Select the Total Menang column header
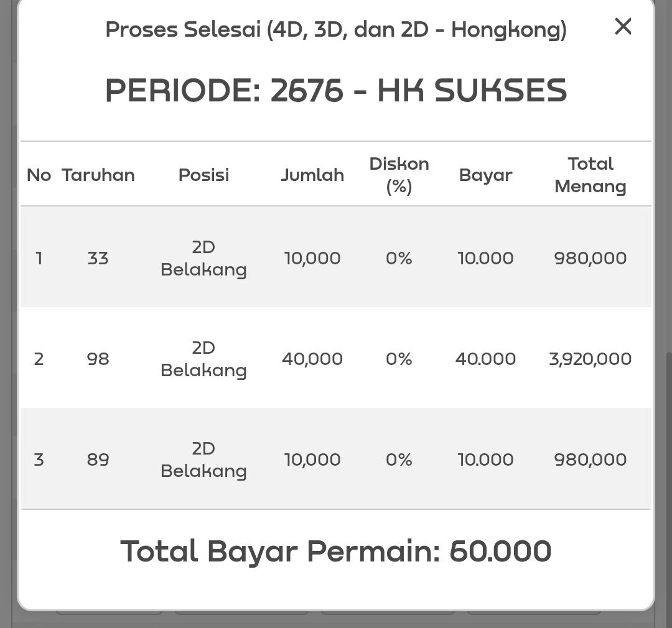This screenshot has width=672, height=628. [x=590, y=175]
